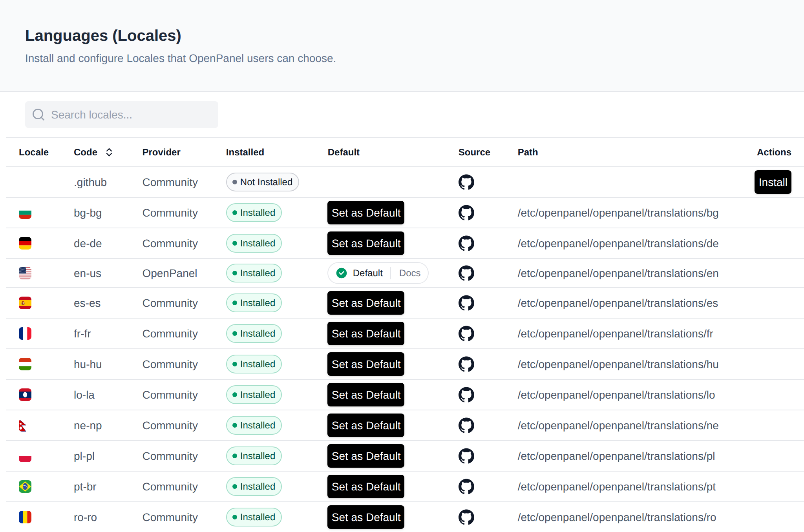Install the .github locale
Image resolution: width=804 pixels, height=532 pixels.
[x=773, y=182]
